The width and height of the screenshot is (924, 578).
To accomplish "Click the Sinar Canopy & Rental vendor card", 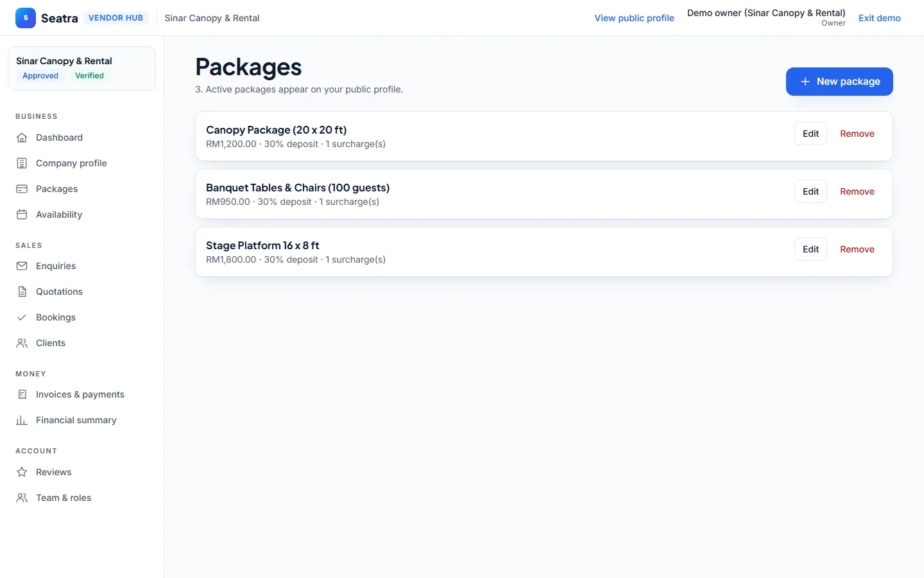I will [x=81, y=68].
